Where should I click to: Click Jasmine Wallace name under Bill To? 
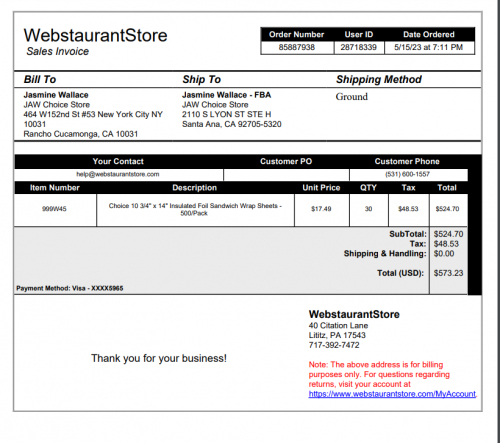(x=56, y=95)
